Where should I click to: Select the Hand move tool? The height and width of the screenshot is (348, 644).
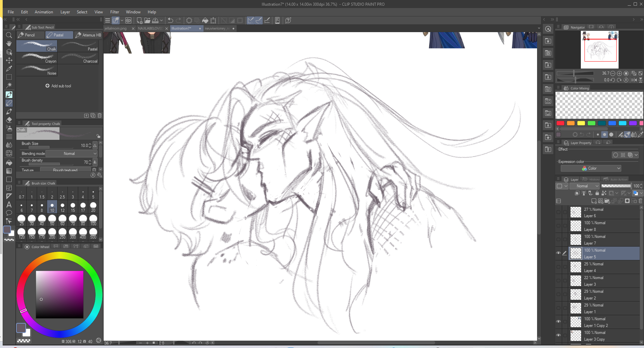9,43
